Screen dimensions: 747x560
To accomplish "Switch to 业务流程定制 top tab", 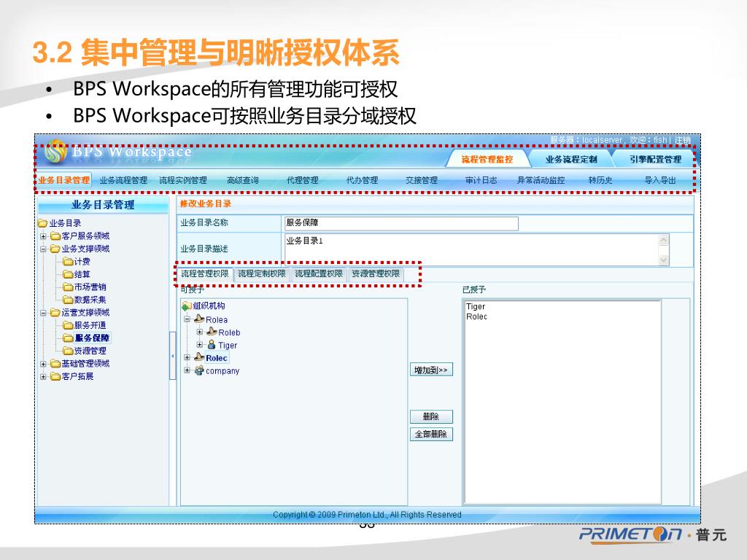I will (570, 160).
